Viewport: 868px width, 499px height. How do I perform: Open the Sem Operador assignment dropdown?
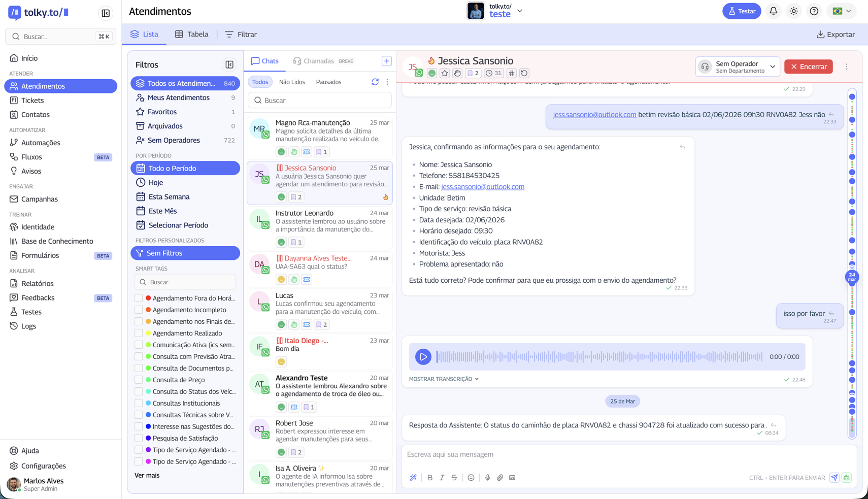pos(737,66)
